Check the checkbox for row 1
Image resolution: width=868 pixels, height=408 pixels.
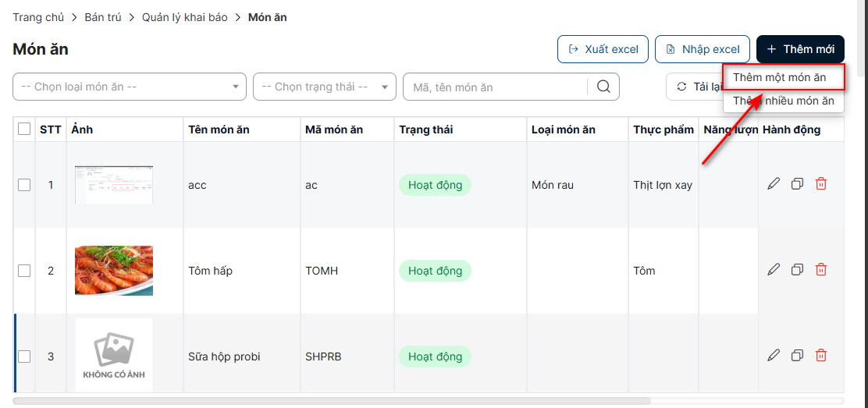24,185
